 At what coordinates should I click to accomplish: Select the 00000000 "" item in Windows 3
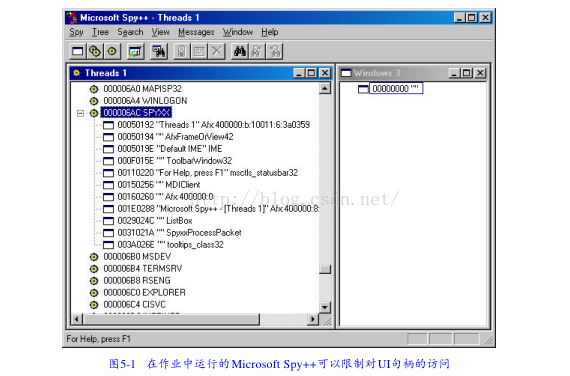pyautogui.click(x=396, y=88)
